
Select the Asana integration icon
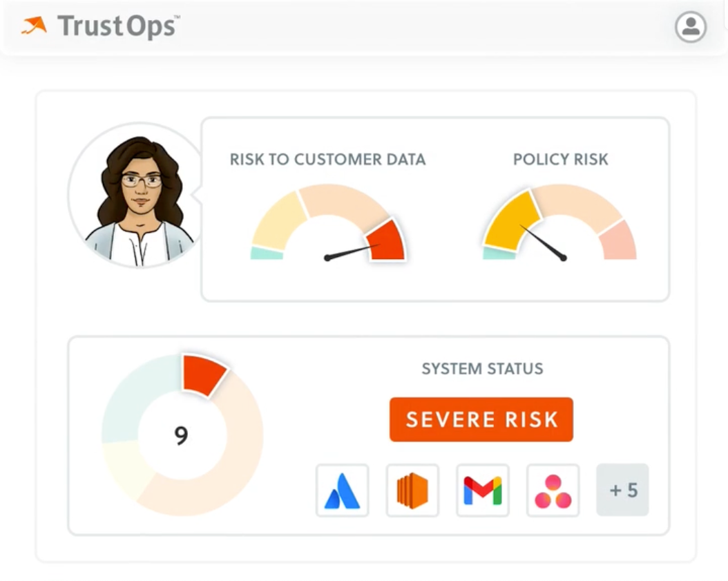(553, 490)
